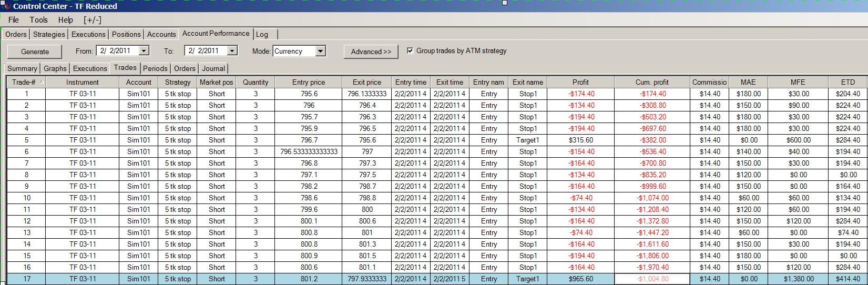The width and height of the screenshot is (868, 285).
Task: Open the To date dropdown arrow
Action: [x=232, y=51]
